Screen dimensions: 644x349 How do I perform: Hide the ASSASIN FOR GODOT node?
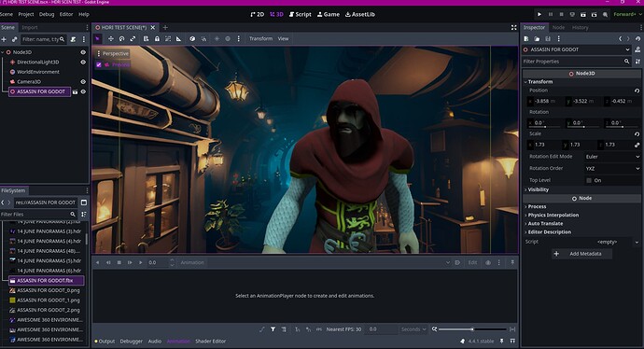(83, 91)
